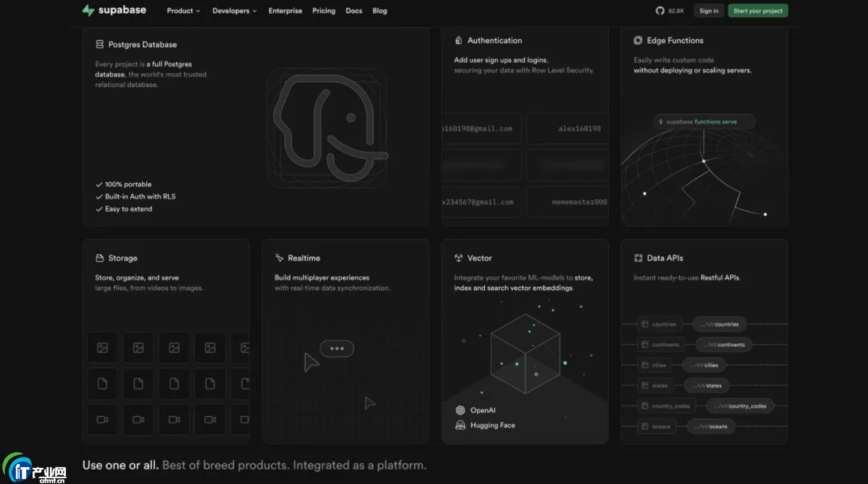Click the Use one or all heading

coord(120,465)
